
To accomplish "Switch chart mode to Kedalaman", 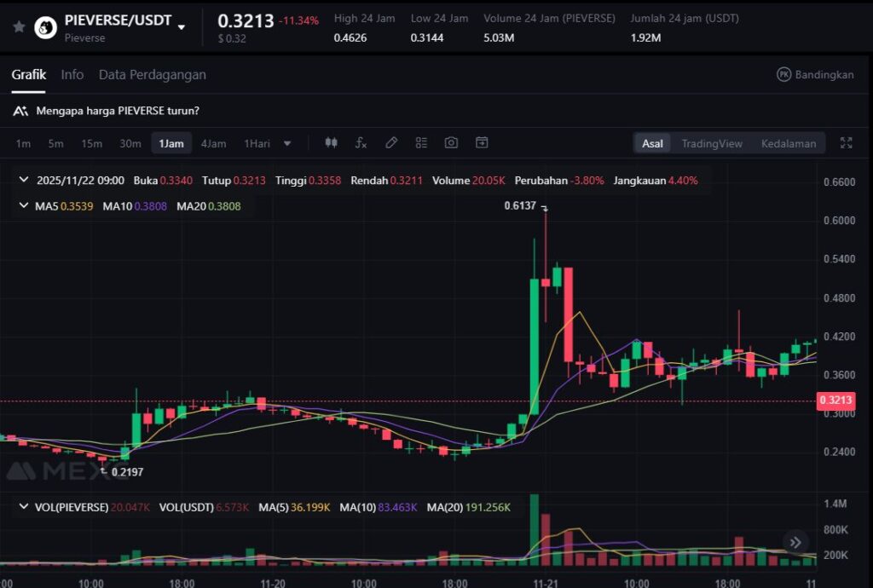I will point(788,143).
